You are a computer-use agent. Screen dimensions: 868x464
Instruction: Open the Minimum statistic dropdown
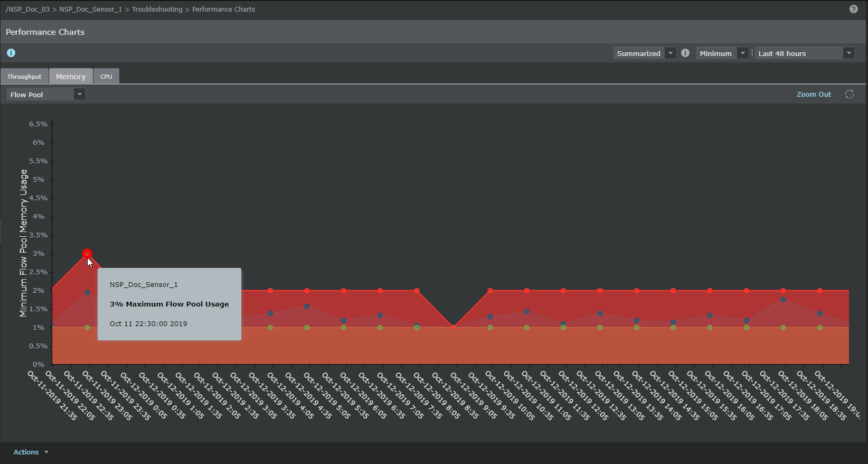722,53
